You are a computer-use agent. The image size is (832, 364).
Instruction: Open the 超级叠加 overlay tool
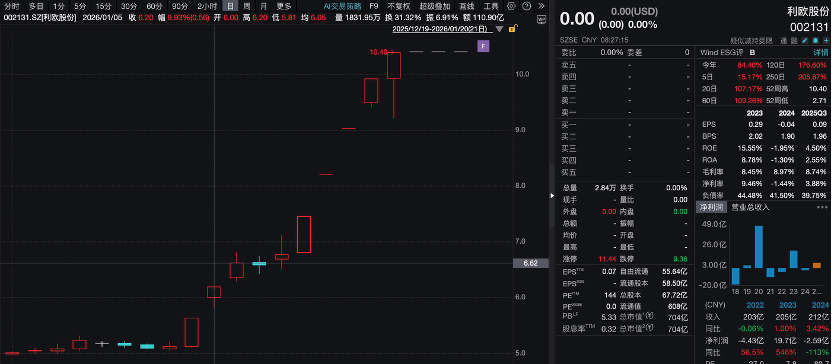435,6
